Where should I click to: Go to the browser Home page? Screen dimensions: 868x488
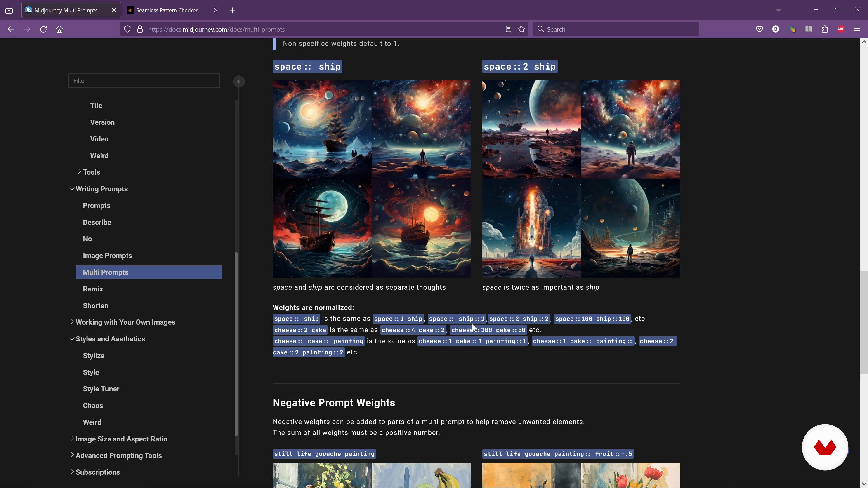60,29
